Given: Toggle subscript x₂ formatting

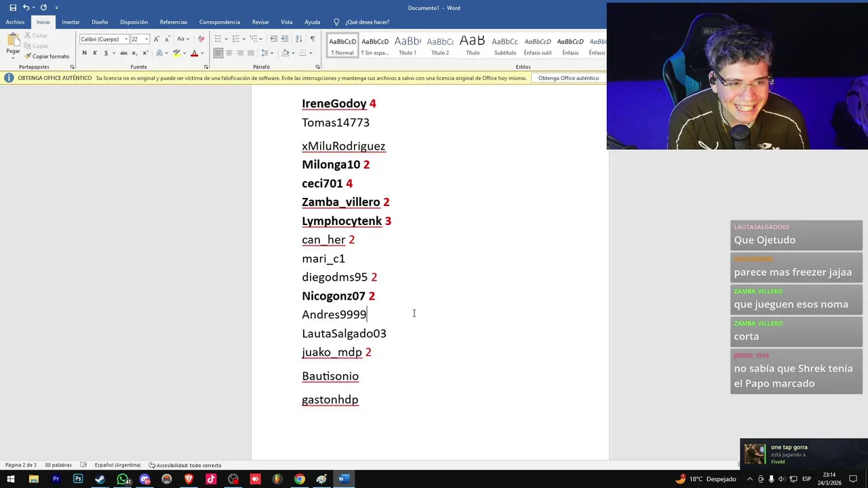Looking at the screenshot, I should [x=134, y=53].
